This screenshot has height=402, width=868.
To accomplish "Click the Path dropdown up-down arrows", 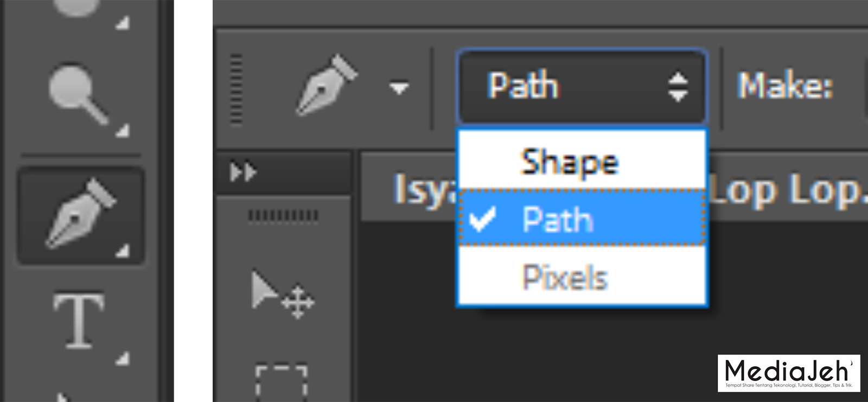I will click(x=678, y=87).
